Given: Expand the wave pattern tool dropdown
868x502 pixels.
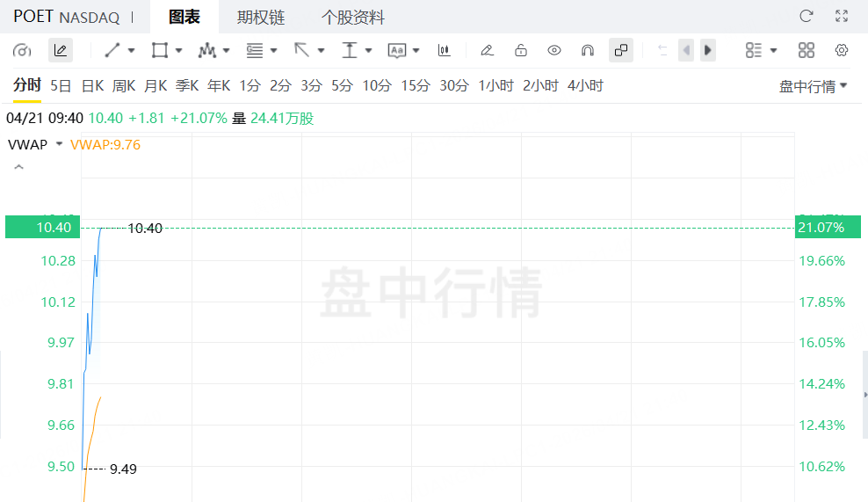Looking at the screenshot, I should 226,50.
